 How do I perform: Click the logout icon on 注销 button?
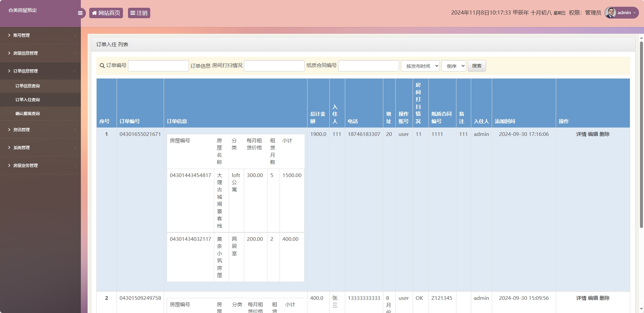133,13
